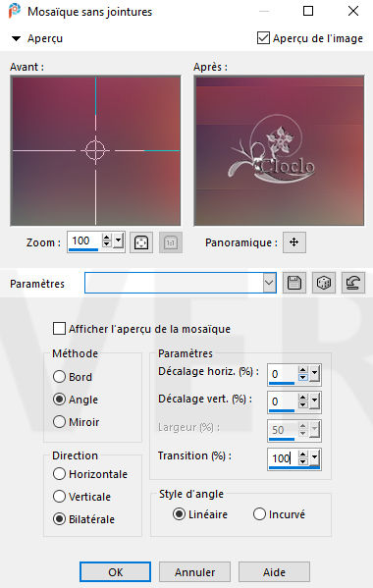Viewport: 373px width, 588px height.
Task: Click the zoom 100% actual size icon
Action: [171, 242]
